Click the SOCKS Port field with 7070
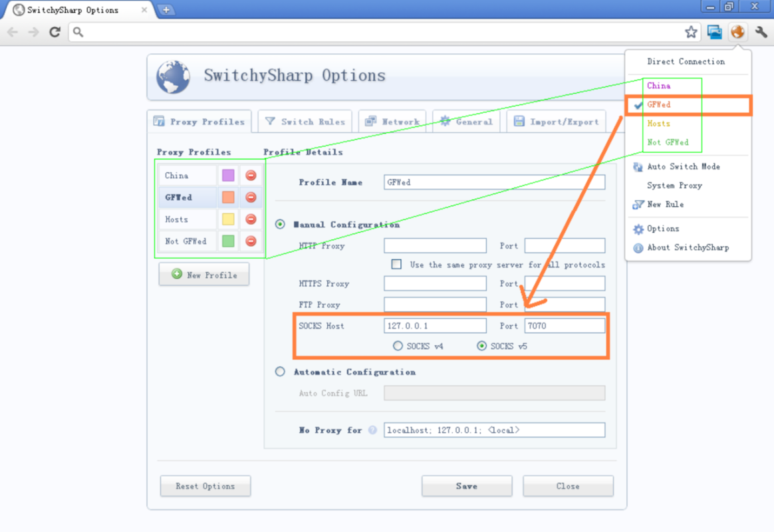This screenshot has height=532, width=774. coord(565,326)
